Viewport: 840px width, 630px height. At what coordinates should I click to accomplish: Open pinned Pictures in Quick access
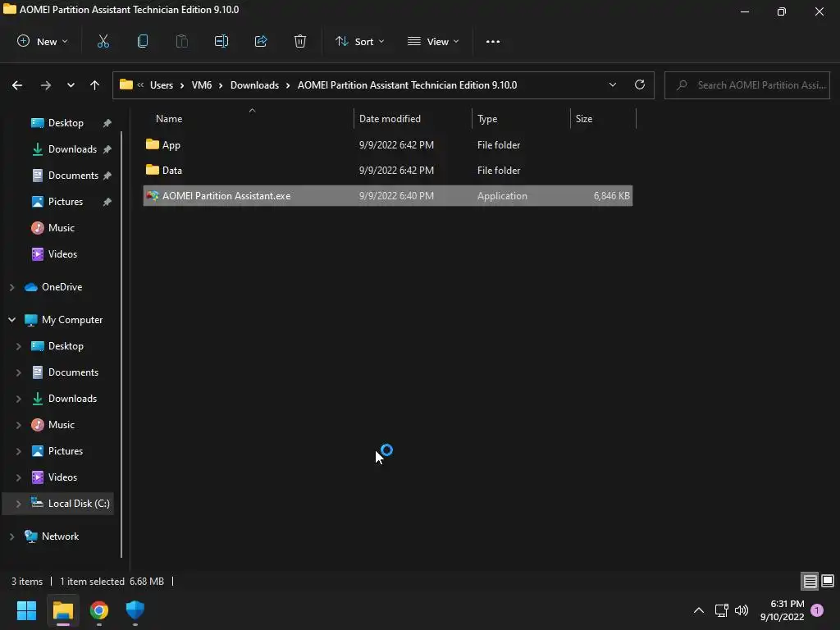66,202
